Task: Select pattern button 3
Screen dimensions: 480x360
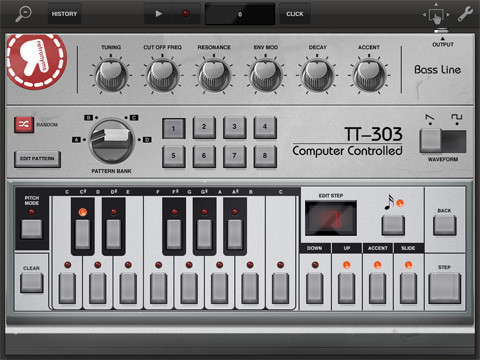Action: pos(235,127)
